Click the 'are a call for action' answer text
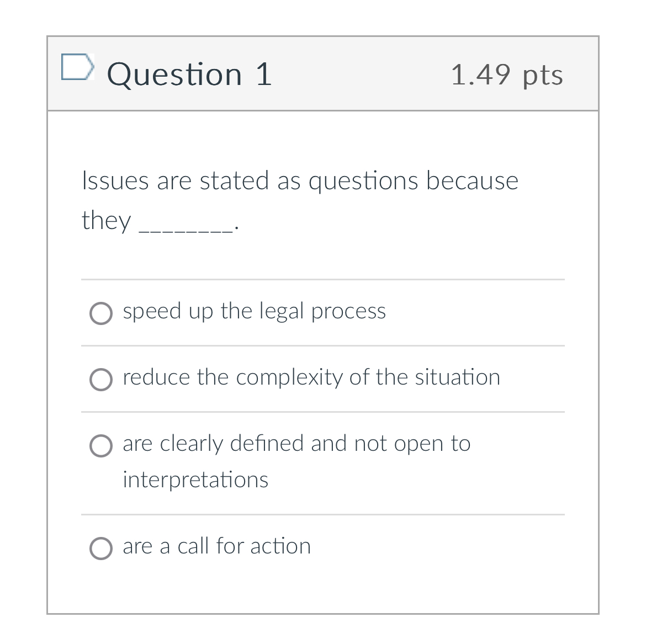This screenshot has height=644, width=646. point(216,546)
